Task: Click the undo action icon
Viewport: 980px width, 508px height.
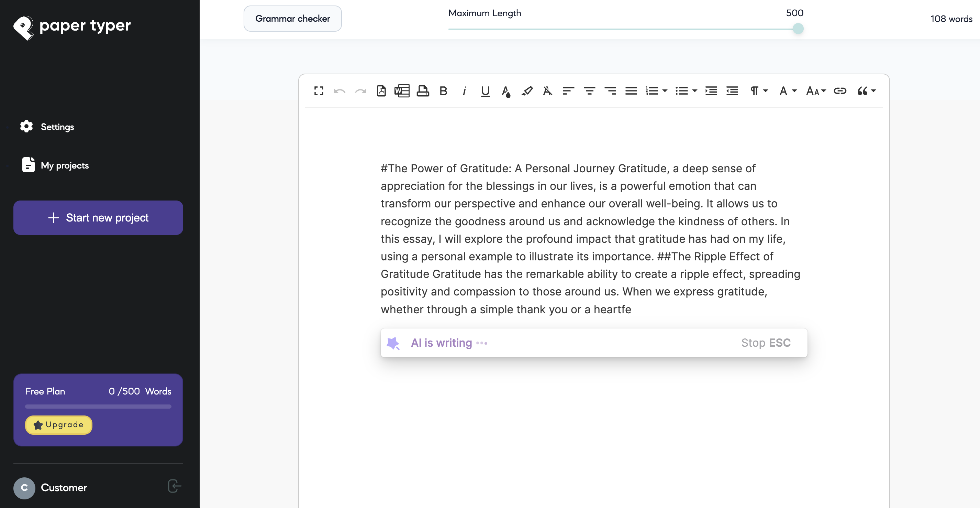Action: (339, 90)
